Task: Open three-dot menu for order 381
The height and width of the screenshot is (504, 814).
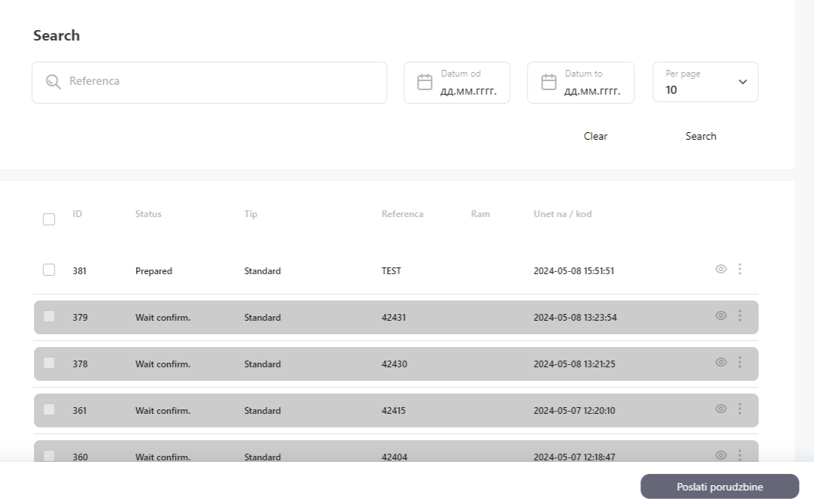Action: pyautogui.click(x=740, y=269)
